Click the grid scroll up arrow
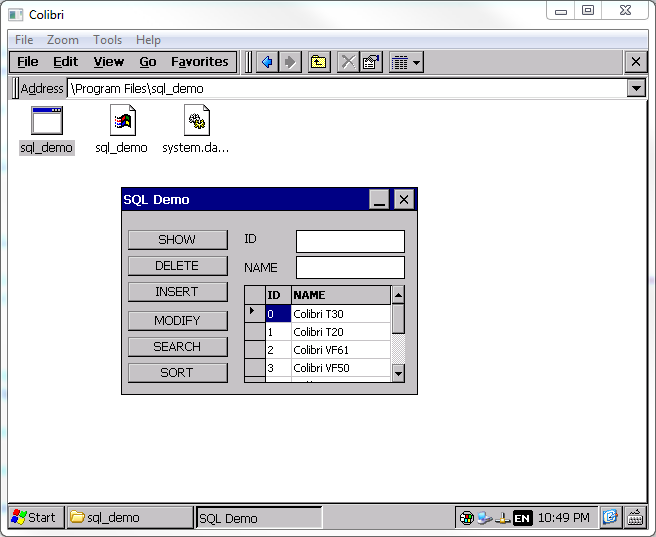Image resolution: width=656 pixels, height=537 pixels. pyautogui.click(x=398, y=295)
